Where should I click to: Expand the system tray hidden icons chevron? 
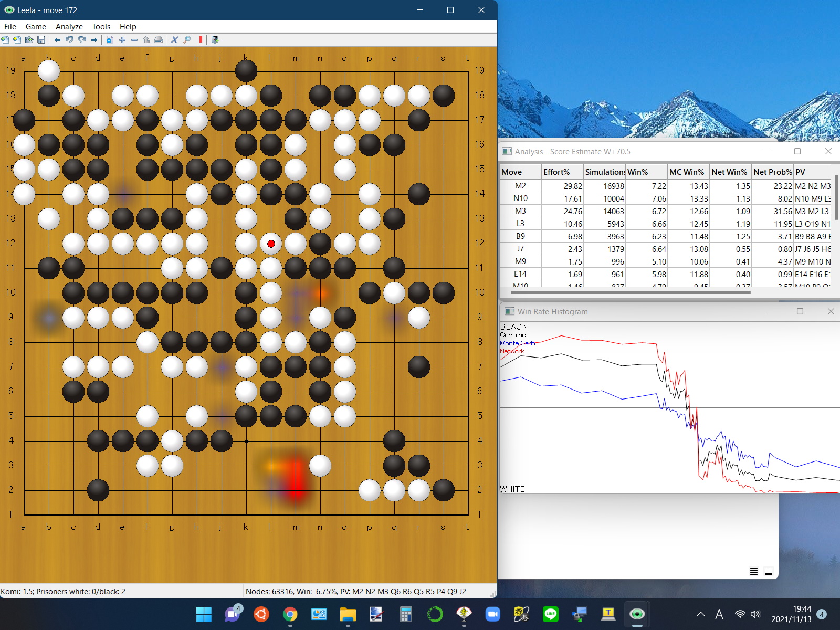pyautogui.click(x=700, y=614)
